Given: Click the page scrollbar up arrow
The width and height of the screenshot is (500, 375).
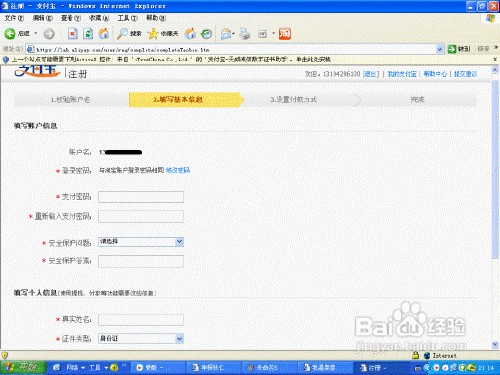Looking at the screenshot, I should coord(495,70).
